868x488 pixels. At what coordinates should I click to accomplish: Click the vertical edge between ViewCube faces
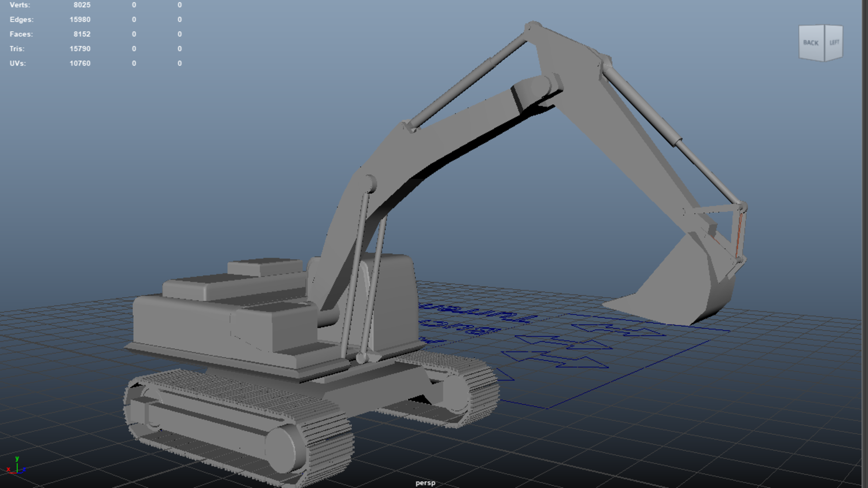[x=825, y=43]
